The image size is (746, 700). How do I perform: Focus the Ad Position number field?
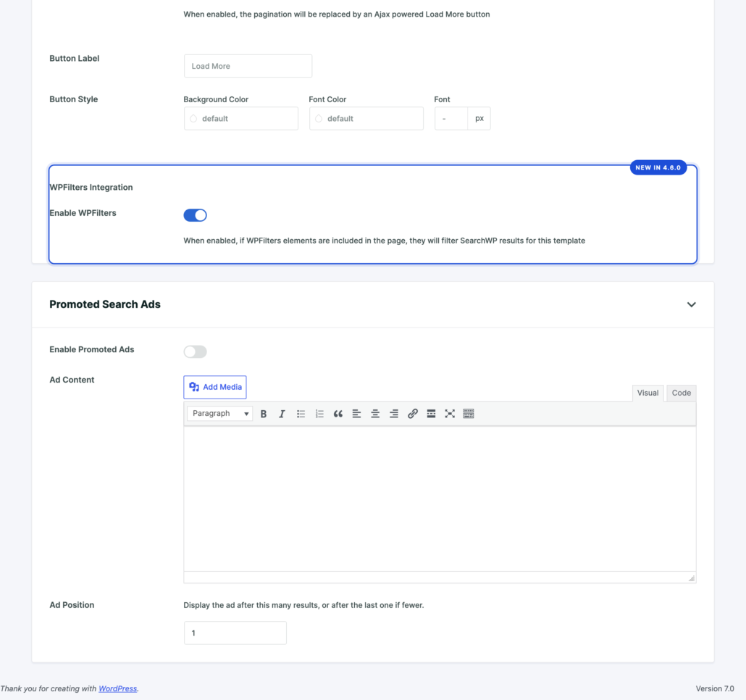pyautogui.click(x=235, y=633)
